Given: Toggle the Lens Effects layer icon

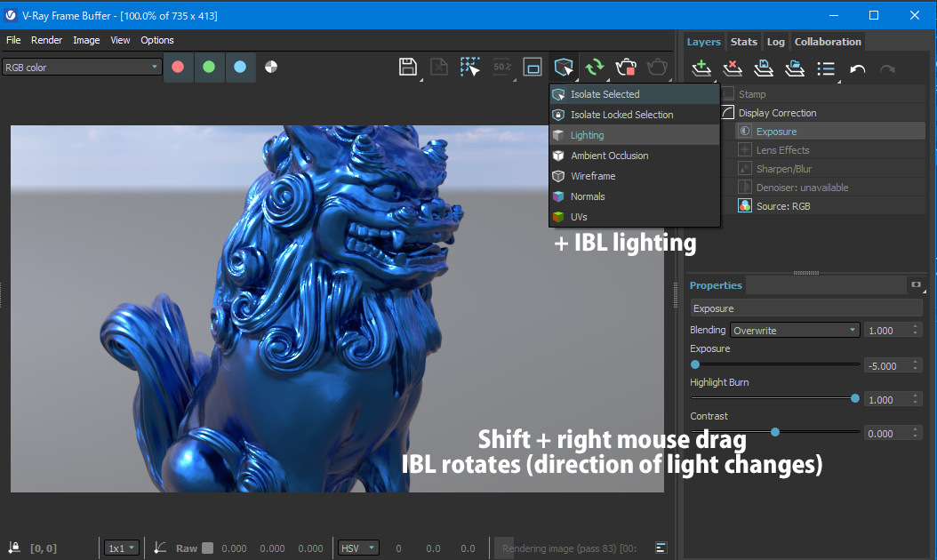Looking at the screenshot, I should tap(745, 149).
